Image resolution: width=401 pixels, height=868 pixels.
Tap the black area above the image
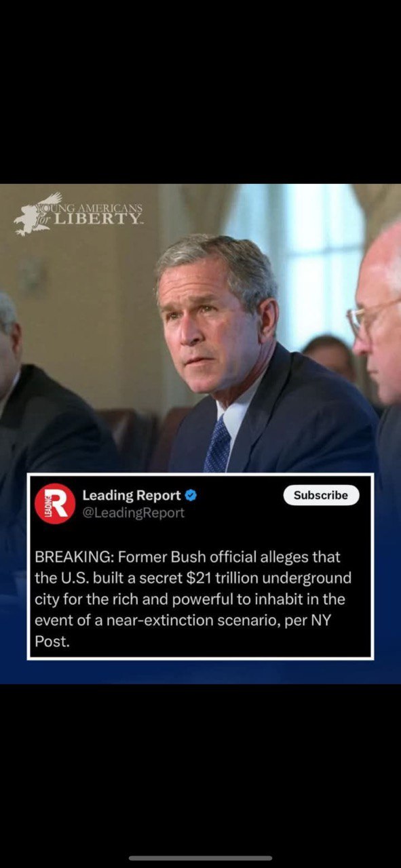coord(200,92)
